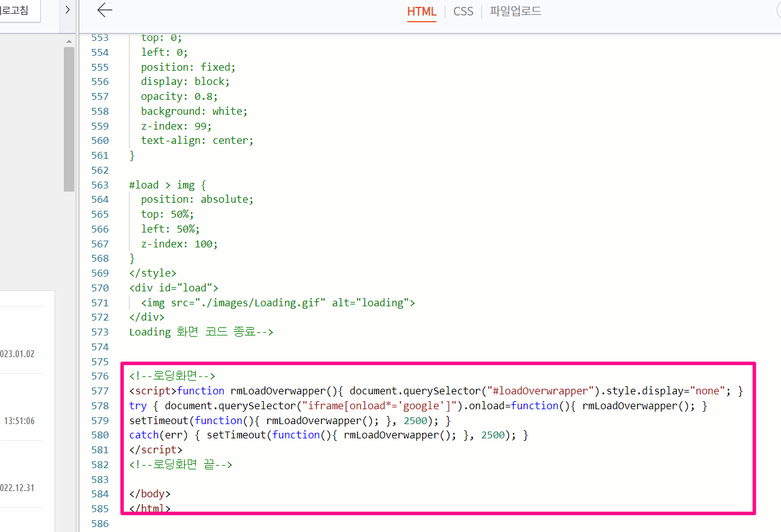The height and width of the screenshot is (532, 781).
Task: Click line number 586 in the gutter
Action: [x=100, y=523]
